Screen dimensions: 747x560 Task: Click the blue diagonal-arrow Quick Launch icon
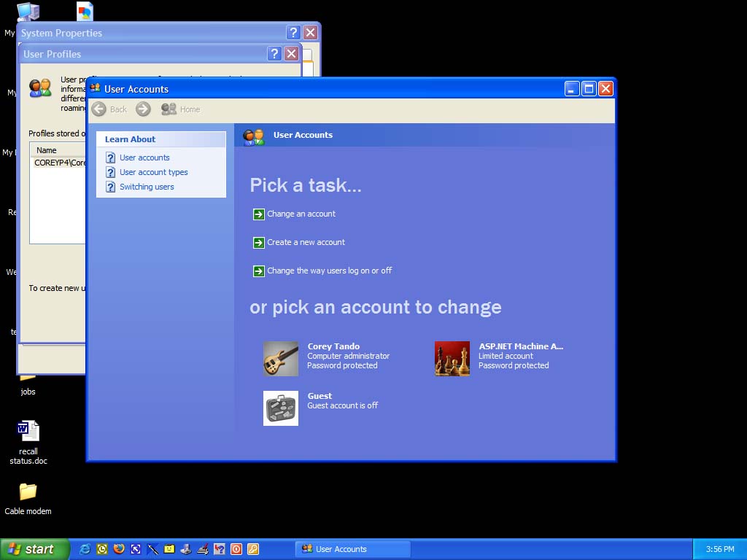point(136,549)
